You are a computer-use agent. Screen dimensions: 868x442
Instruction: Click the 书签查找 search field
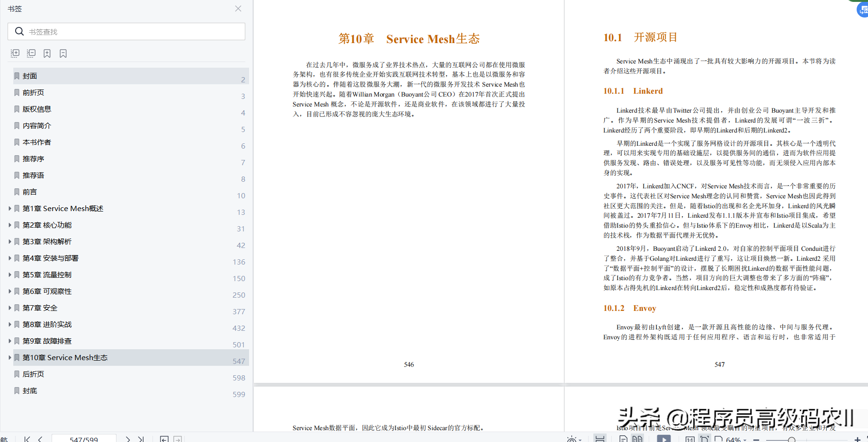(x=133, y=32)
